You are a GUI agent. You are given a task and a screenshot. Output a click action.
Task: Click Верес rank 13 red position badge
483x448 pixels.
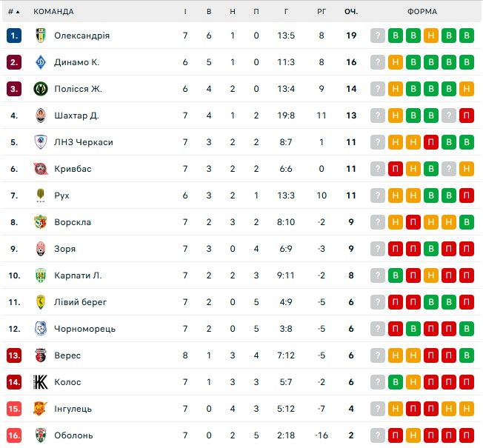[14, 355]
